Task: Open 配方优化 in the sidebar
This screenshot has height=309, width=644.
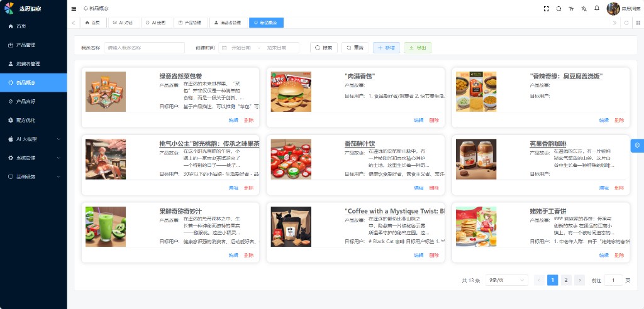Action: [x=33, y=120]
